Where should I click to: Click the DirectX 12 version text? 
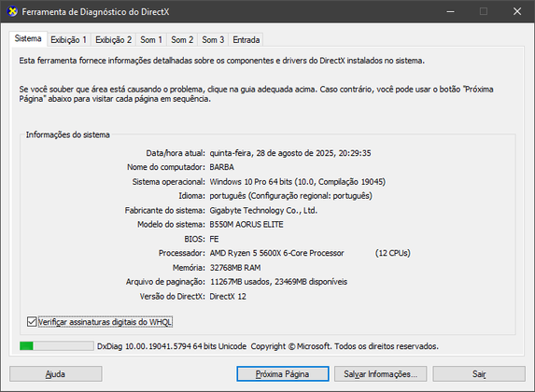tap(228, 296)
